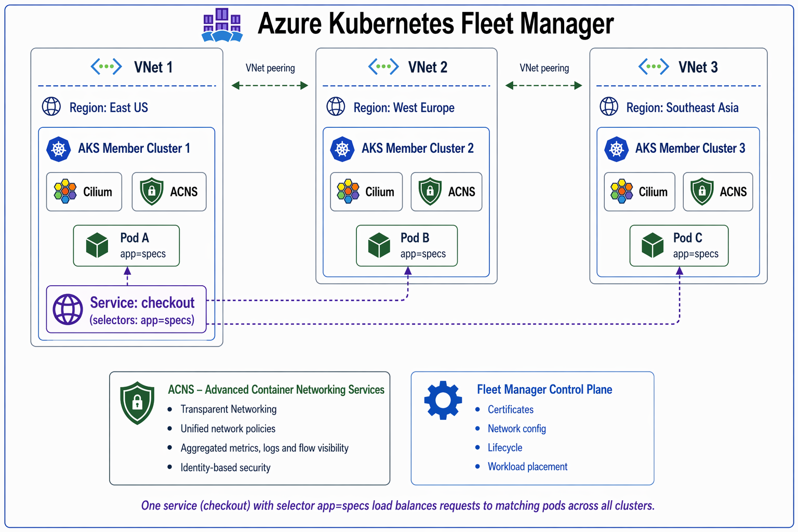Screen dimensions: 798x532
Task: Click the VNet 2 label
Action: [x=428, y=67]
